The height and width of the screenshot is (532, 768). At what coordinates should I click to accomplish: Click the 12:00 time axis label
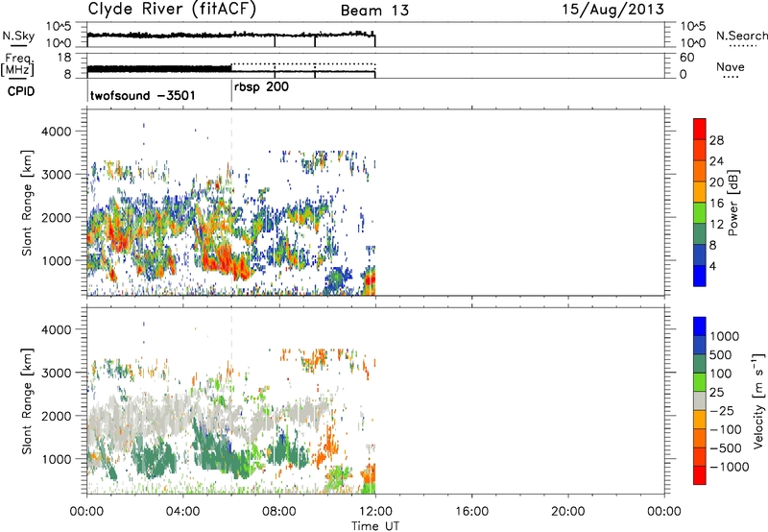(x=375, y=512)
